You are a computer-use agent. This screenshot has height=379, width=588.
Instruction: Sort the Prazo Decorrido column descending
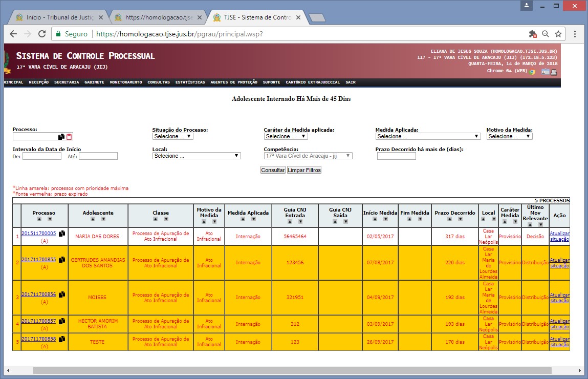(460, 219)
